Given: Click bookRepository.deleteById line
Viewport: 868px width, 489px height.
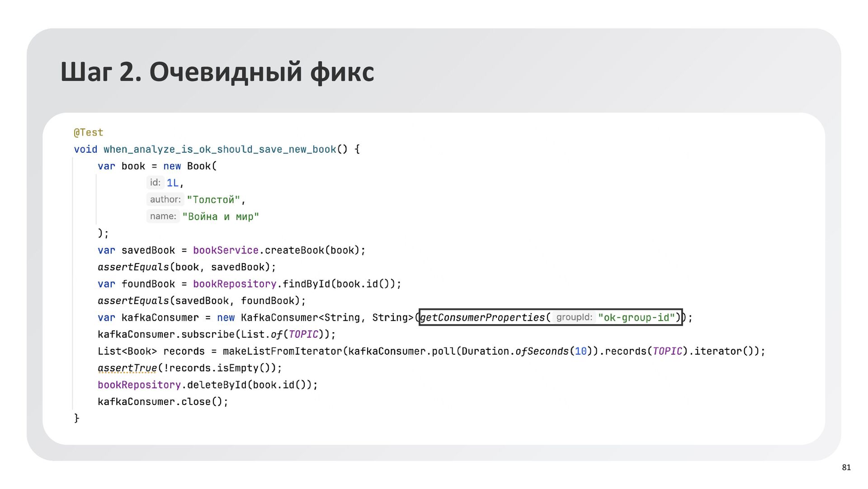Looking at the screenshot, I should point(208,385).
